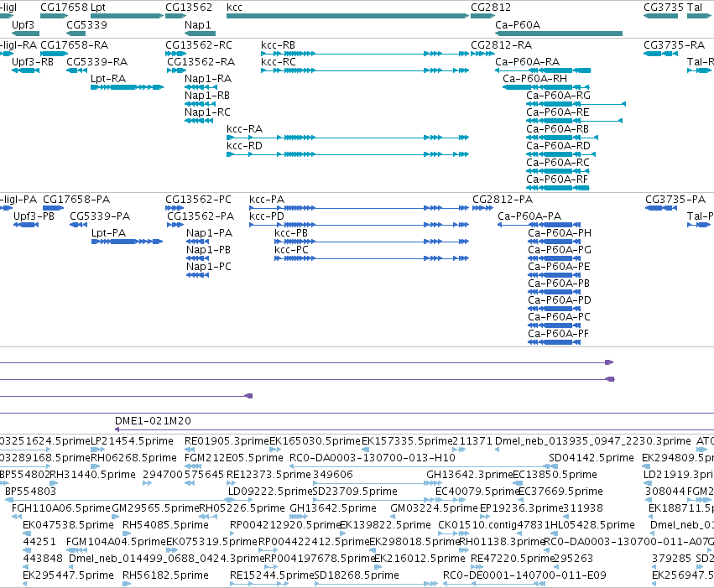
Task: Select the kcc-RC transcript label
Action: (x=279, y=62)
